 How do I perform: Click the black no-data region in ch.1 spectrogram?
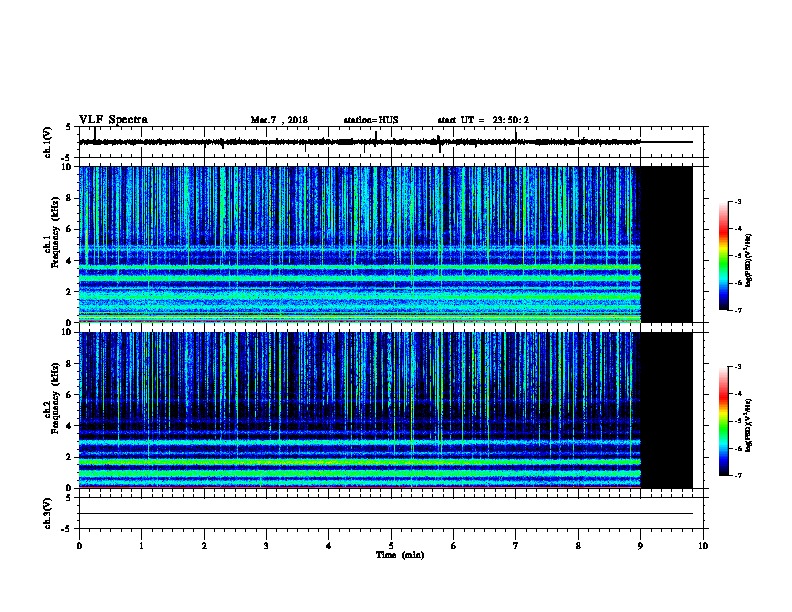pyautogui.click(x=666, y=244)
